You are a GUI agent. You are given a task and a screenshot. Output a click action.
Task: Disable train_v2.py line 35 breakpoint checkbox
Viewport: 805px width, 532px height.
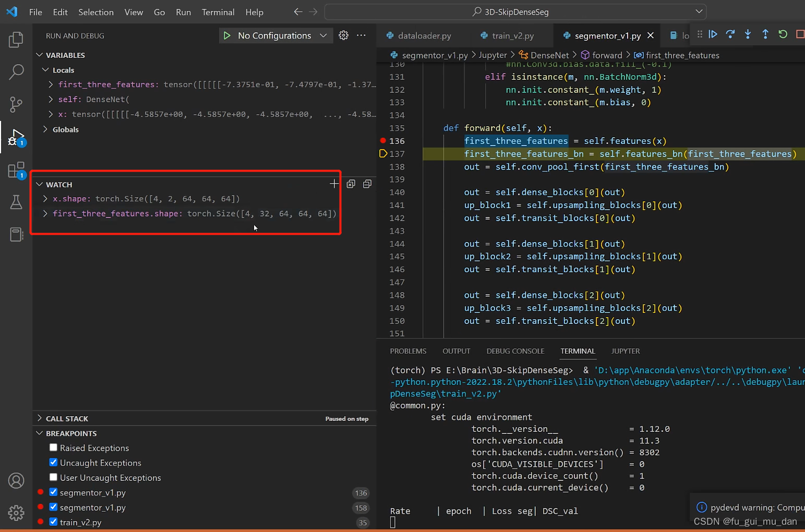coord(53,522)
